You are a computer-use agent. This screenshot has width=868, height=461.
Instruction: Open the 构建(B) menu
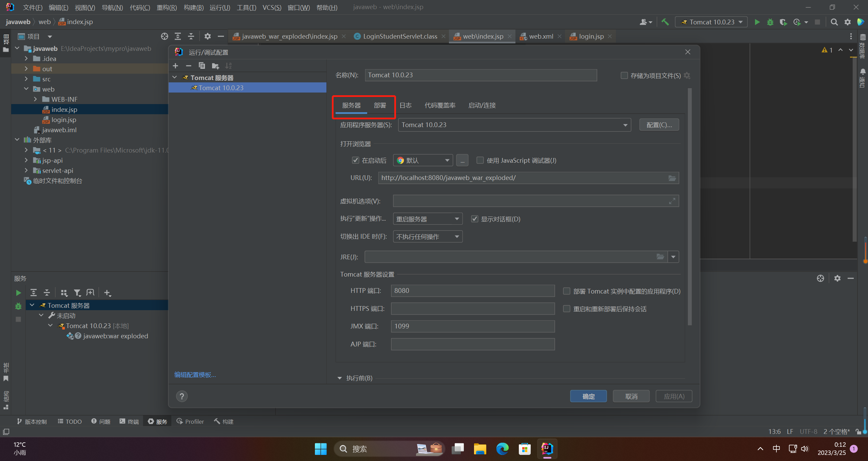point(193,7)
